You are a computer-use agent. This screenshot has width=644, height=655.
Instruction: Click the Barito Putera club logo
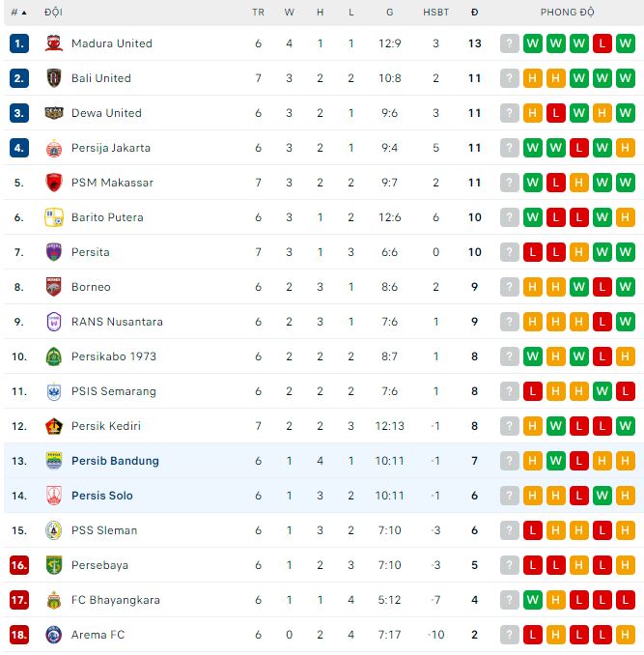[54, 217]
